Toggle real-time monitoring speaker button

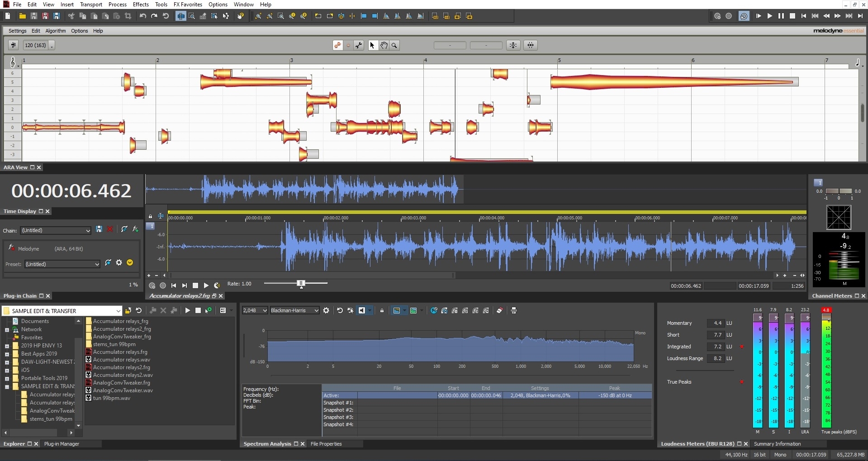point(362,310)
